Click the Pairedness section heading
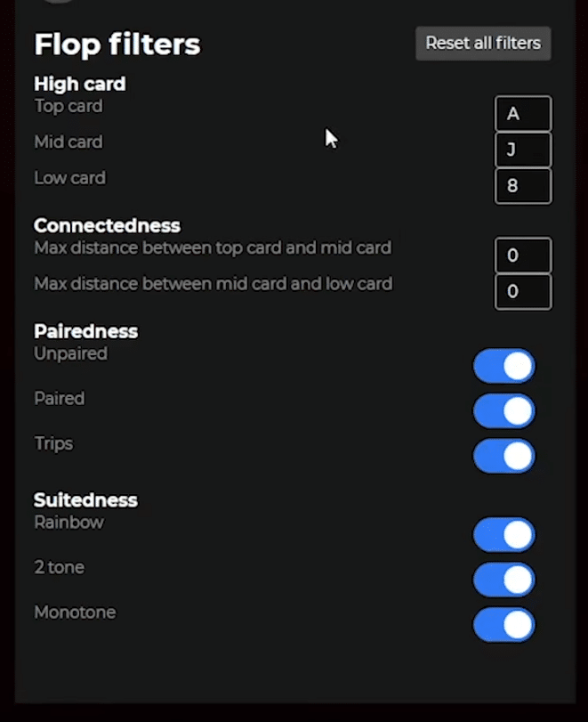The image size is (588, 722). click(x=85, y=331)
